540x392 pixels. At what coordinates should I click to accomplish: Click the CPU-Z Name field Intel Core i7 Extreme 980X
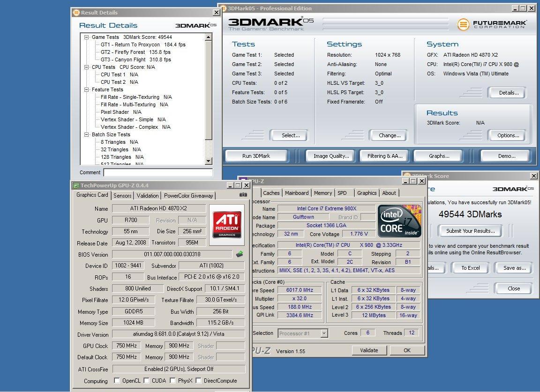(326, 208)
